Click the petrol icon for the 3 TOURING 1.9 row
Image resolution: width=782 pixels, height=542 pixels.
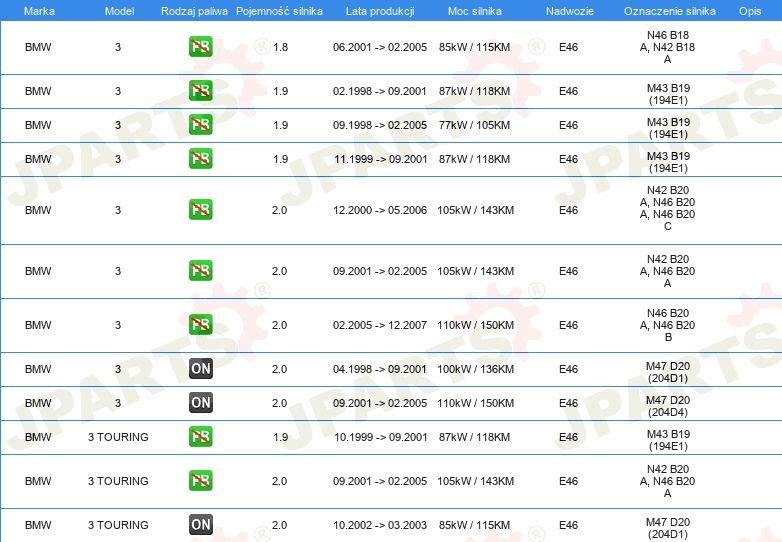click(200, 436)
